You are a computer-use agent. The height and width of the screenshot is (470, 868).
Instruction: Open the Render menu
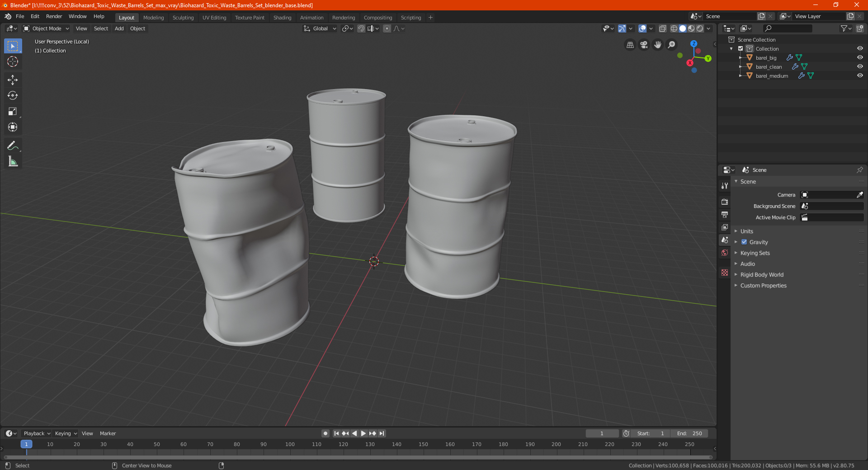coord(54,16)
